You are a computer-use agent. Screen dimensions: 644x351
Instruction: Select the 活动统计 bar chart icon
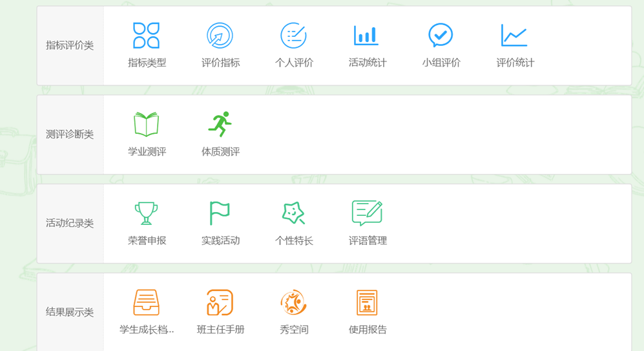366,36
